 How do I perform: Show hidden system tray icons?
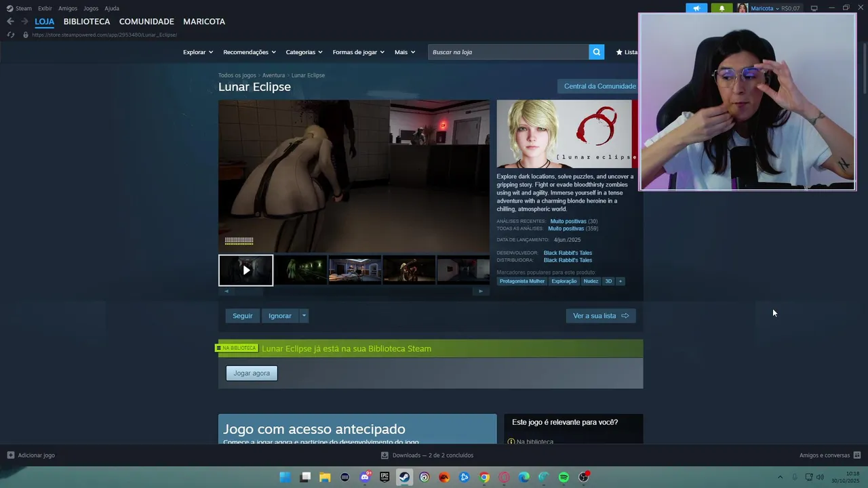coord(780,477)
